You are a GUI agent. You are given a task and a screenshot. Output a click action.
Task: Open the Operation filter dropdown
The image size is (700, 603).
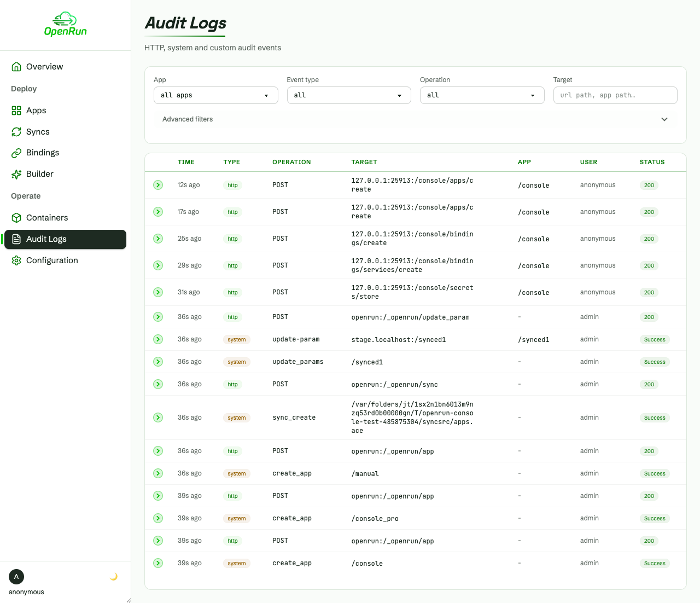point(482,95)
